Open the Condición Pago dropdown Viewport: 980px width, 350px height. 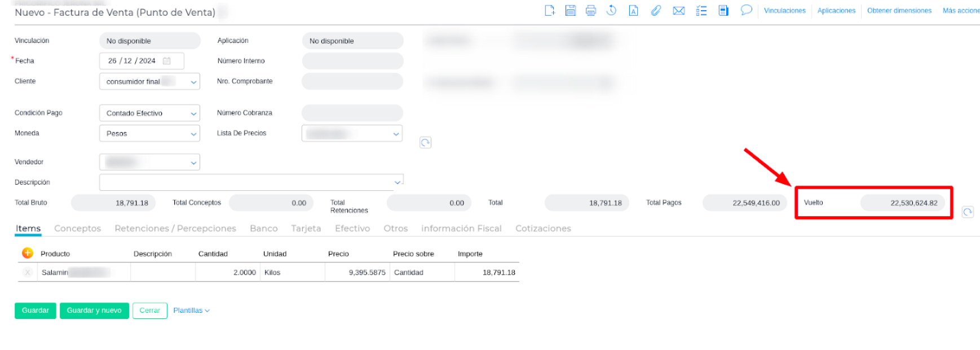pos(193,113)
